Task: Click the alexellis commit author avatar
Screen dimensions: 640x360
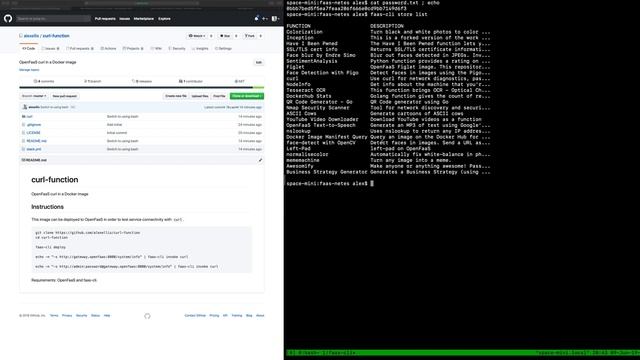Action: click(x=24, y=107)
